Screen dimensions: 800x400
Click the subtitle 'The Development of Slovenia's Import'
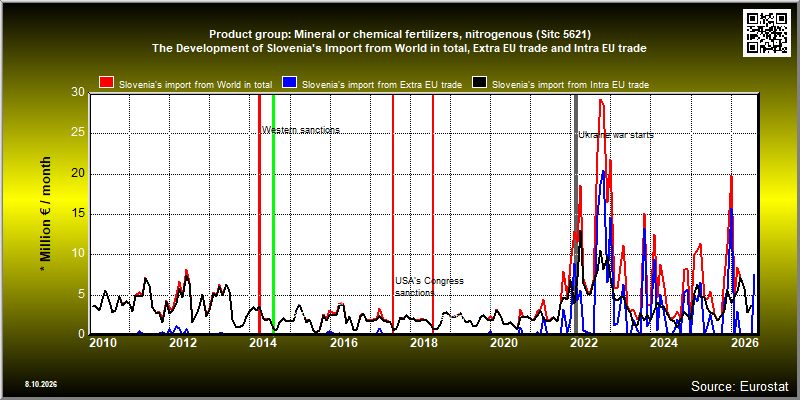(x=399, y=48)
